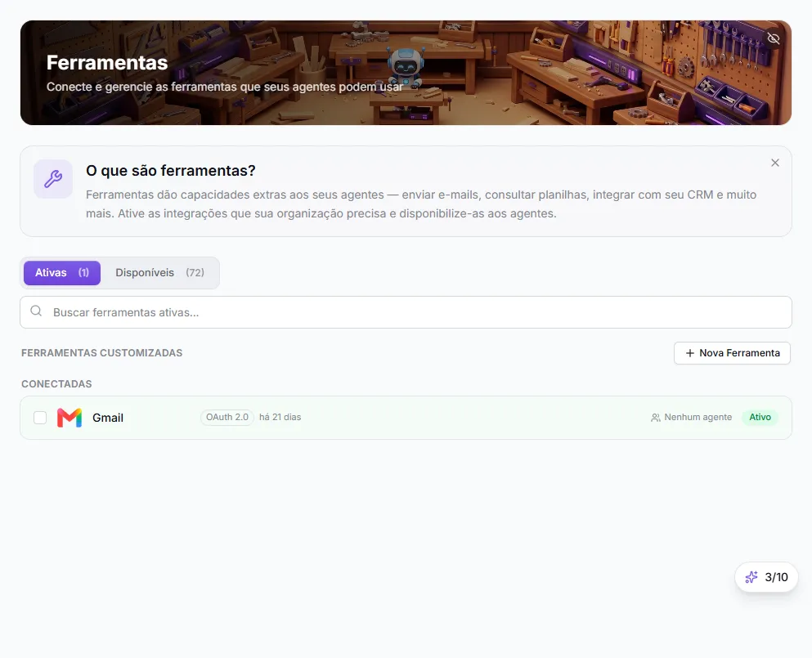Select the 'há 21 dias' timestamp

pyautogui.click(x=280, y=417)
